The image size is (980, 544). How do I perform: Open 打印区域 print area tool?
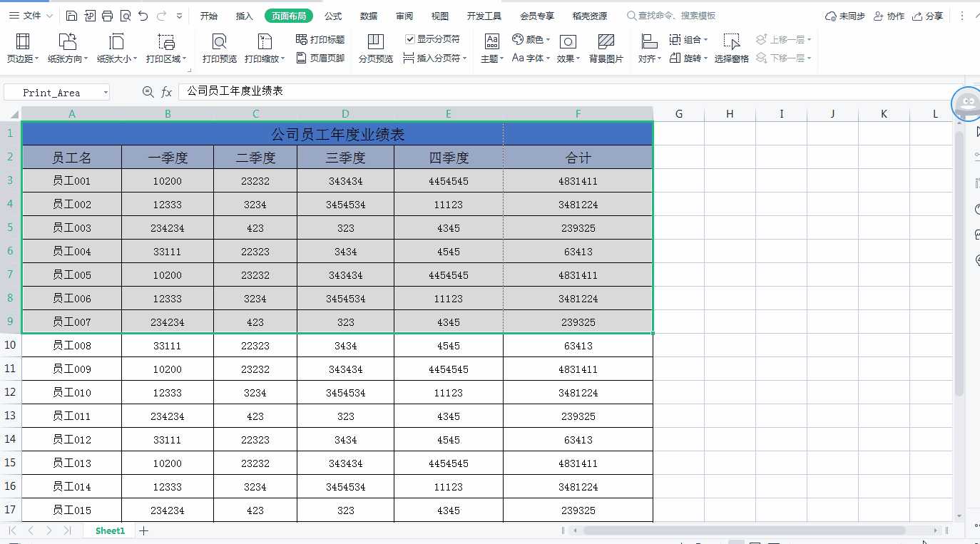[x=166, y=49]
